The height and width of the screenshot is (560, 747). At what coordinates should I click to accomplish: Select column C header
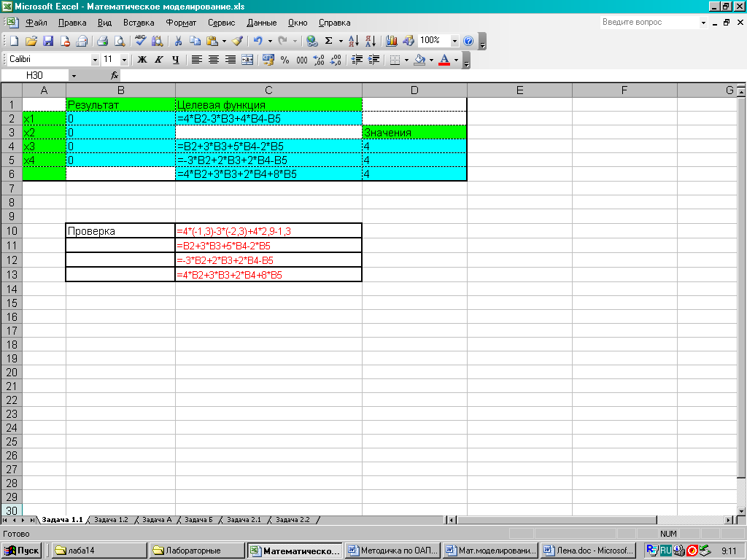268,90
